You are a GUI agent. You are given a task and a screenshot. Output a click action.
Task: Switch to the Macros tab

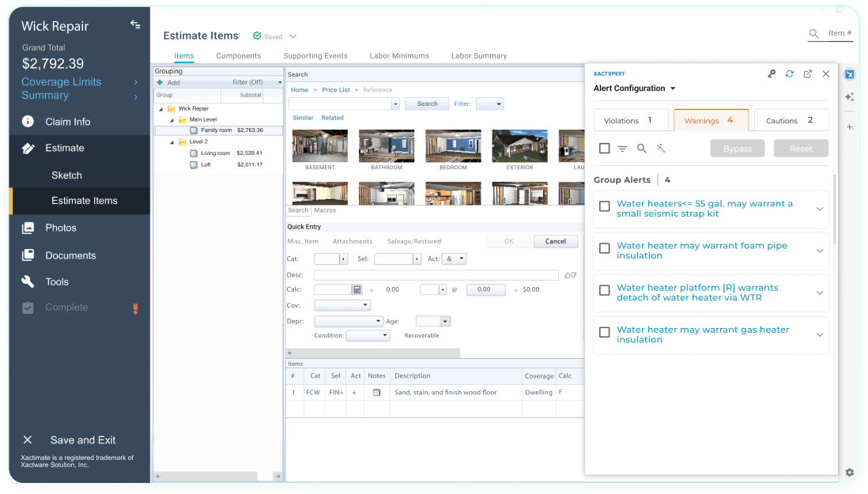(325, 210)
